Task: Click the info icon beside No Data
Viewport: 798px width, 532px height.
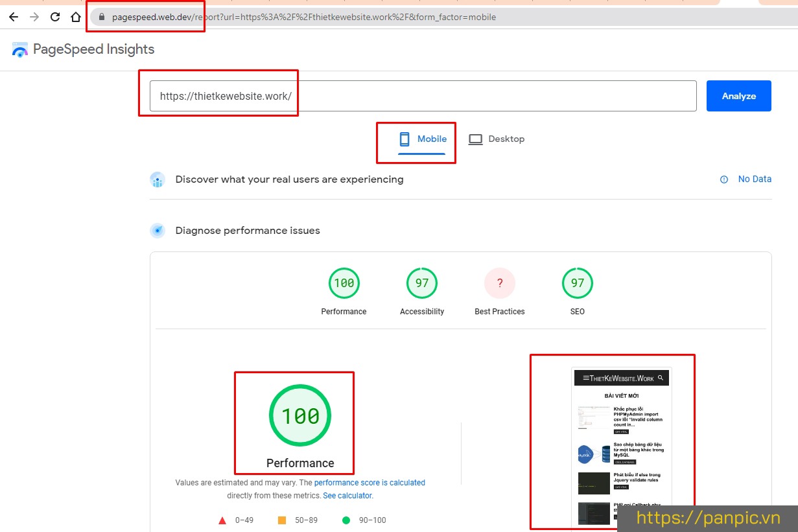Action: (724, 179)
